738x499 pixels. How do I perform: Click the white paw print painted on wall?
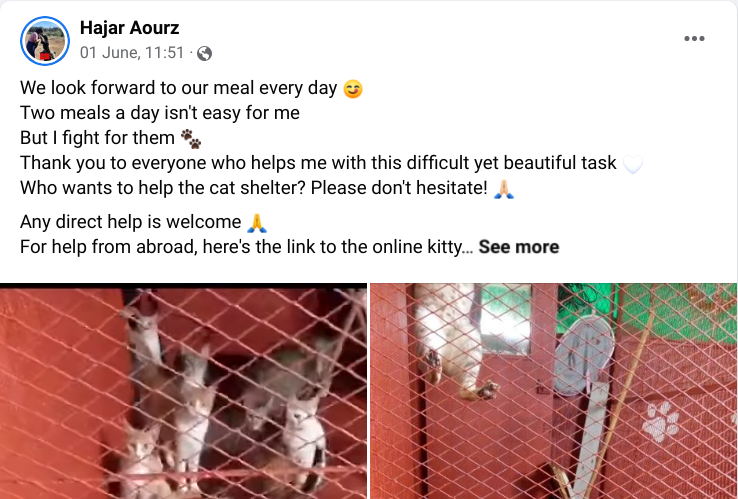(661, 422)
